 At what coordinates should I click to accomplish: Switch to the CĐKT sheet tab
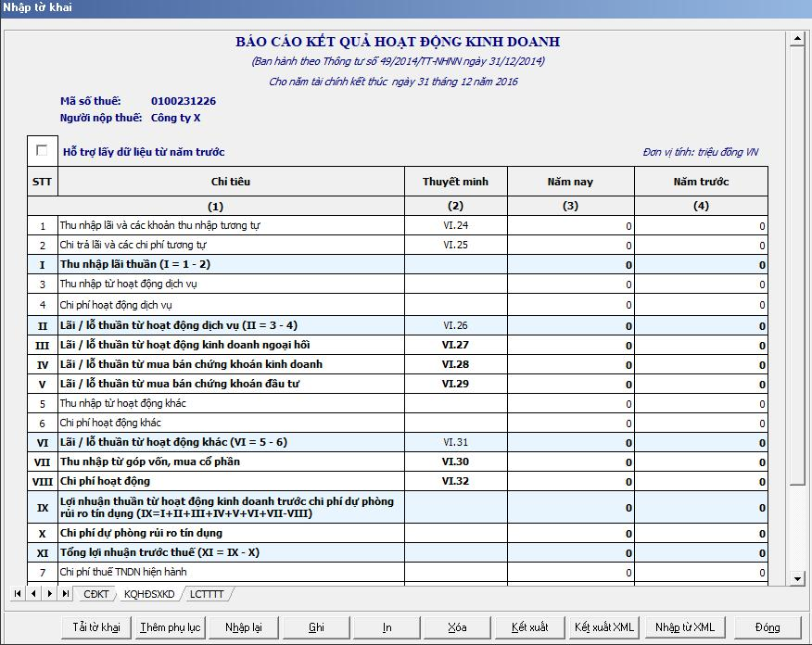(95, 594)
